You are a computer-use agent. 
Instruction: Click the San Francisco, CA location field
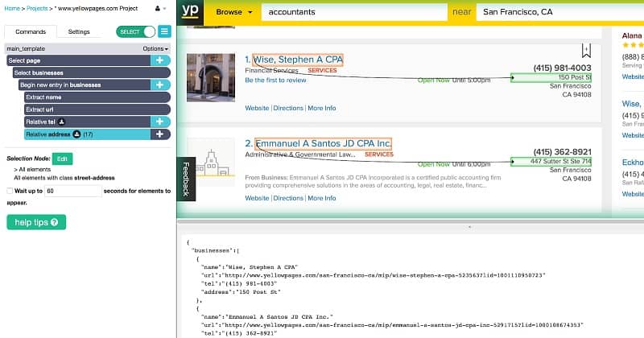pyautogui.click(x=560, y=12)
